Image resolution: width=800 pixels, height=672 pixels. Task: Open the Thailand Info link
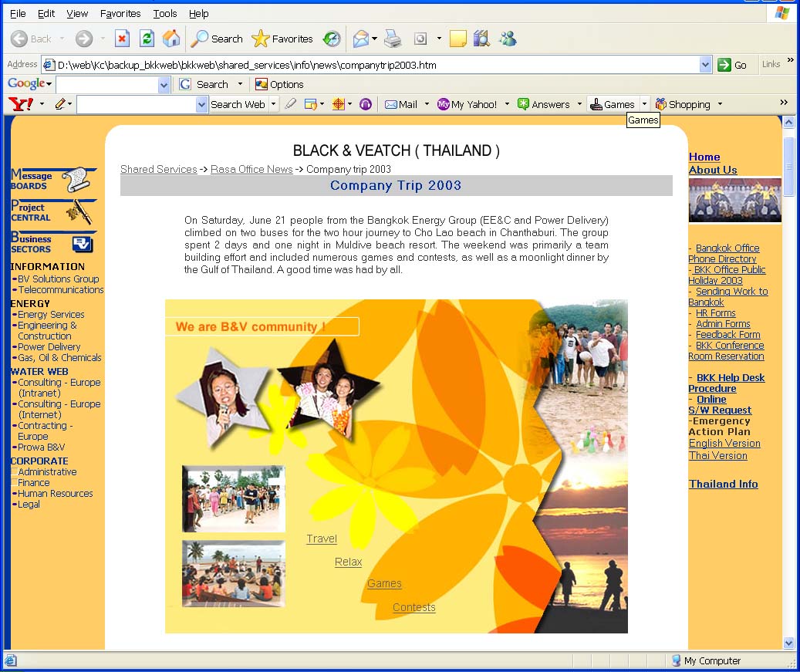click(723, 484)
